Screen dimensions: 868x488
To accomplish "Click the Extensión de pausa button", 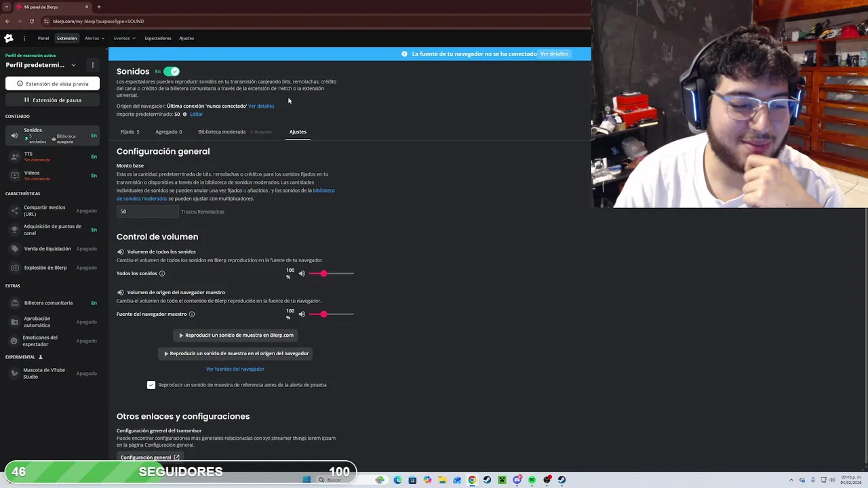I will click(x=53, y=100).
